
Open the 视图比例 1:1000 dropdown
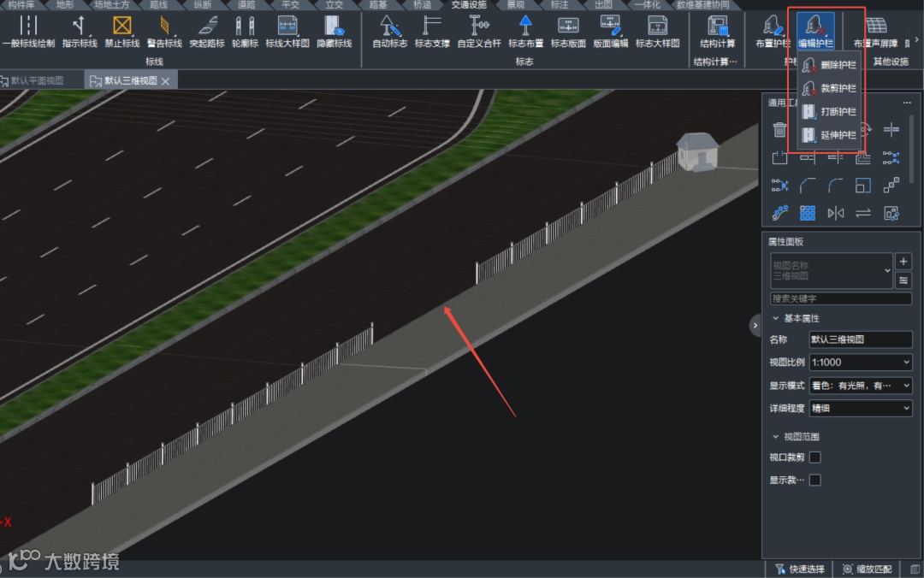coord(861,363)
